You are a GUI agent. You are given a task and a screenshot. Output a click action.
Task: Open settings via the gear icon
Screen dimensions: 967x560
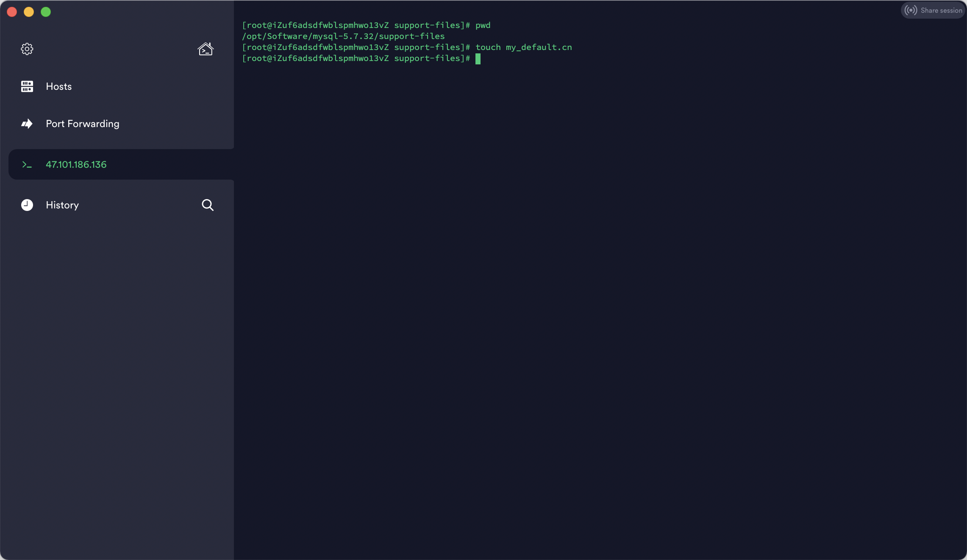coord(27,49)
